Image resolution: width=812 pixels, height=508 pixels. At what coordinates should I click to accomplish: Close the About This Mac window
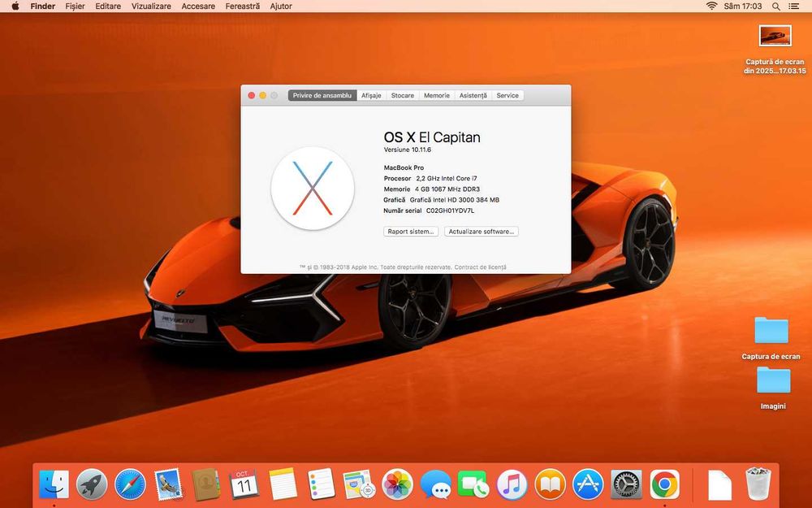pos(251,95)
